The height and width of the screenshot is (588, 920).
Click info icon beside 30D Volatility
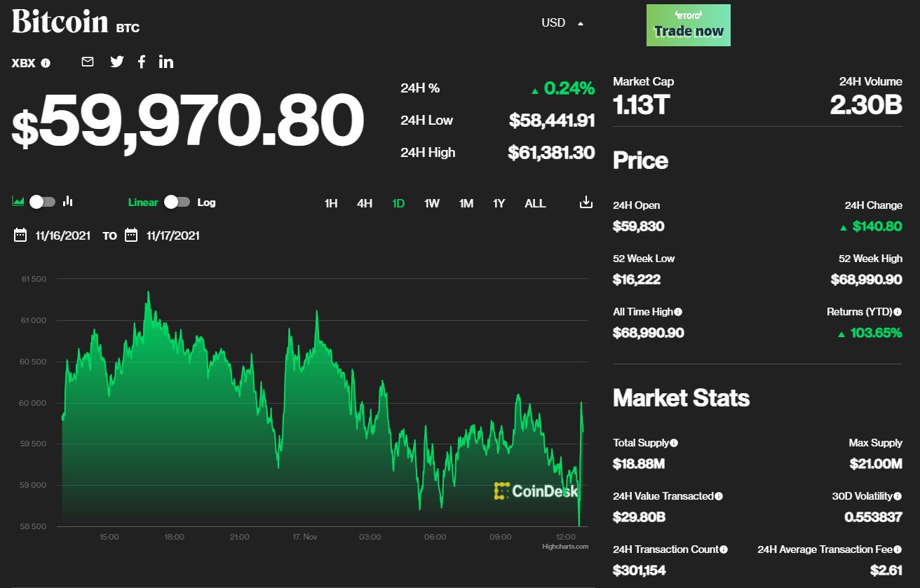[x=898, y=496]
